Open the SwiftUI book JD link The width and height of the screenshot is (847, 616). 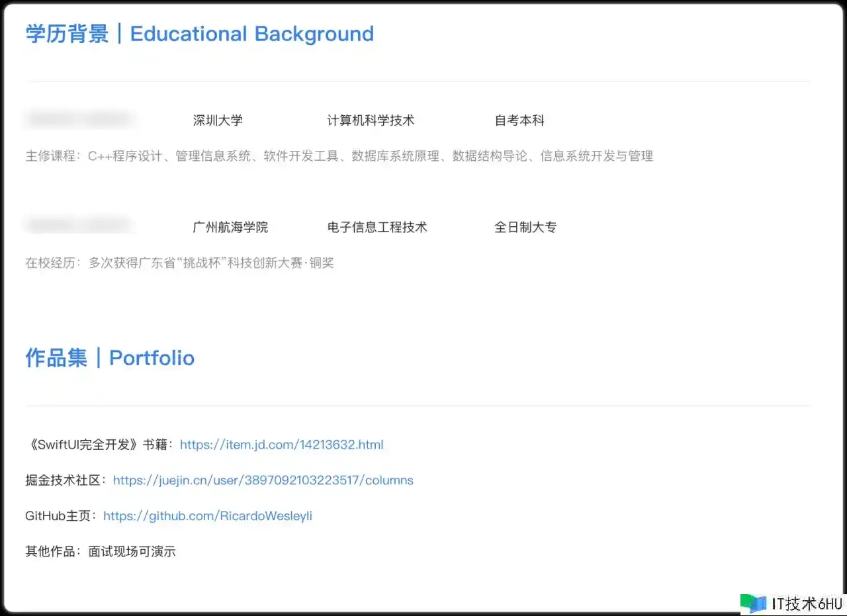click(281, 445)
